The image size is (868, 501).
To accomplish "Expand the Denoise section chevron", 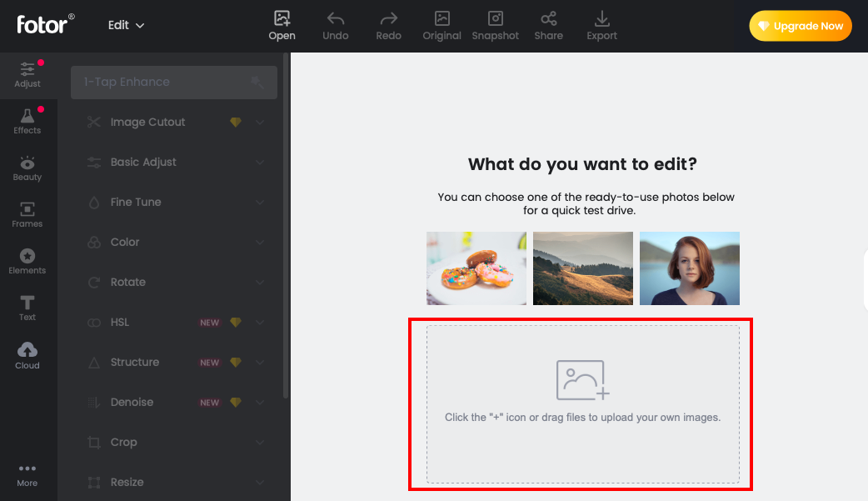I will click(x=260, y=403).
